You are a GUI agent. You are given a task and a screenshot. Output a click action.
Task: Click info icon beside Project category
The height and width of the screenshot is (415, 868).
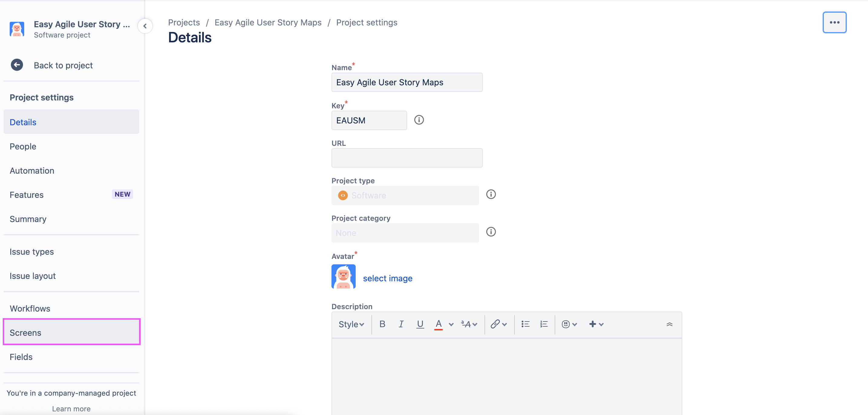pyautogui.click(x=491, y=232)
